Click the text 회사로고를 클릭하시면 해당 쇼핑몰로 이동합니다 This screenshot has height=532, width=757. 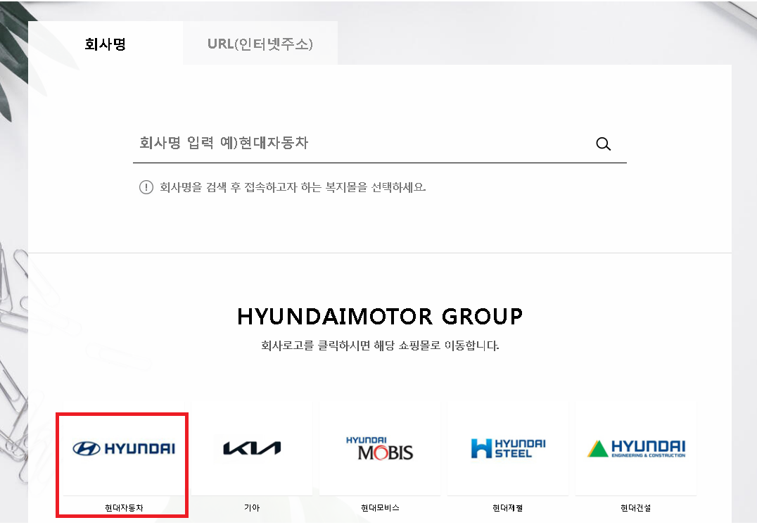pyautogui.click(x=380, y=346)
